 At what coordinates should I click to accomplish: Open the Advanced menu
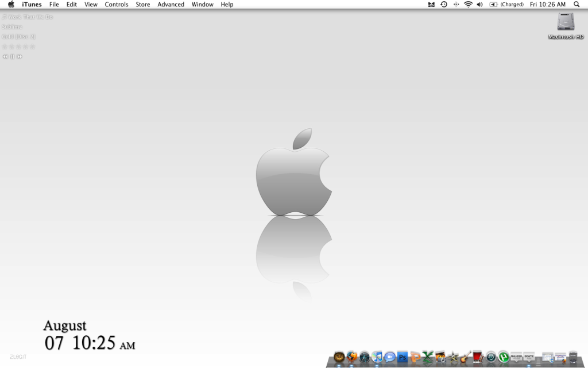[x=171, y=5]
